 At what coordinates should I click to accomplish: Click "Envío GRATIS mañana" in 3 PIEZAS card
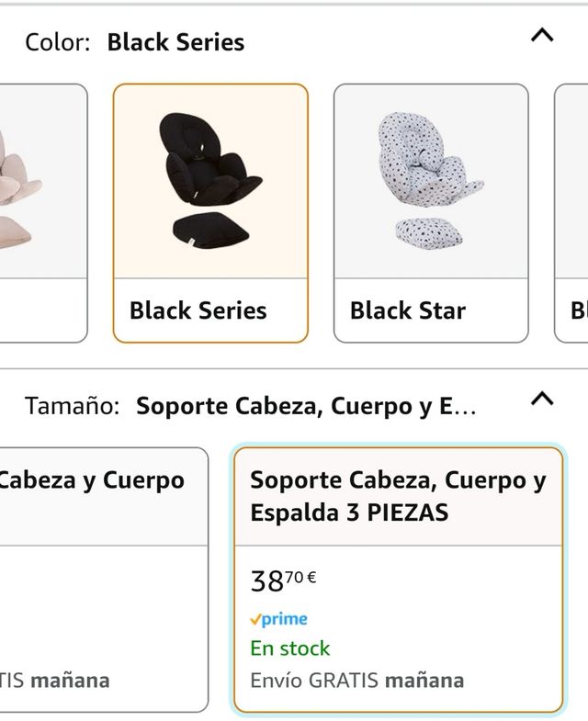pyautogui.click(x=356, y=681)
